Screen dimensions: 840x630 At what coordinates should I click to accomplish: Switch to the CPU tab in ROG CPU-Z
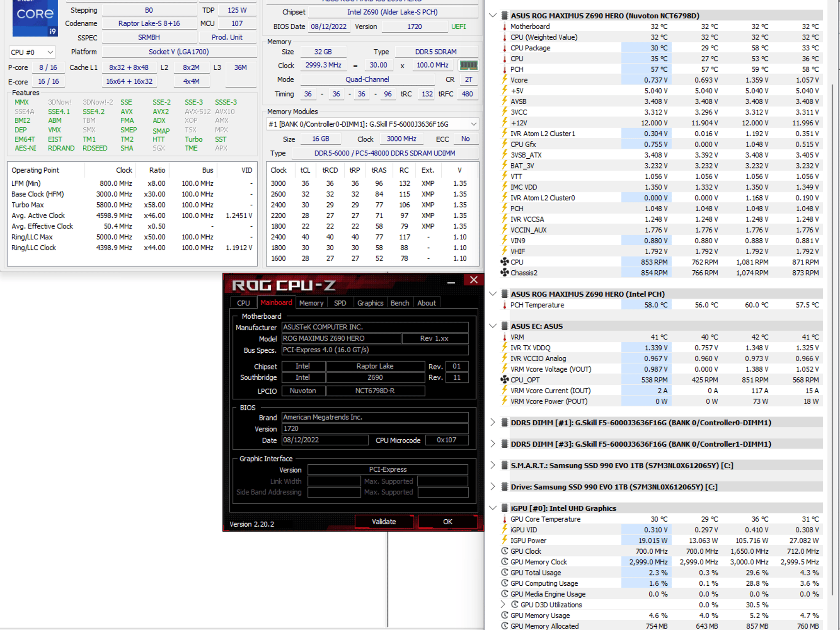click(243, 303)
